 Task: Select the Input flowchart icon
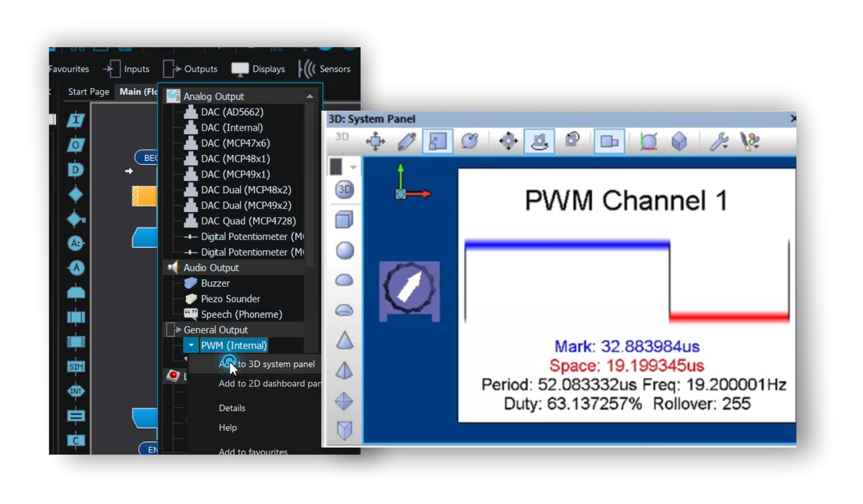click(76, 120)
